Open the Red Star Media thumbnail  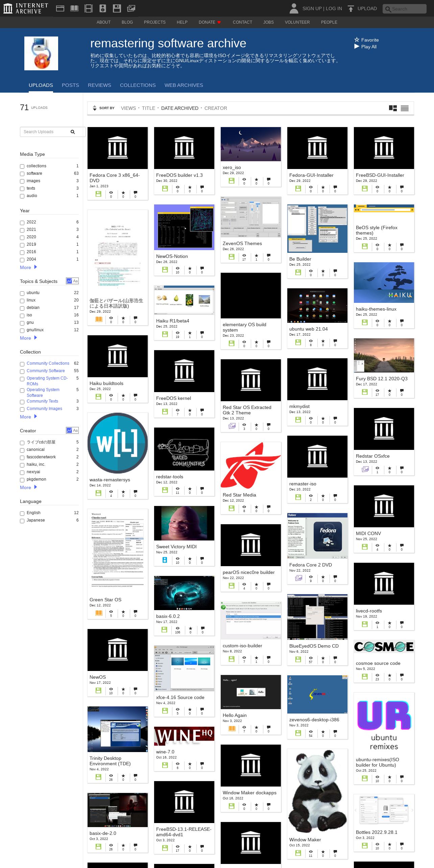251,465
